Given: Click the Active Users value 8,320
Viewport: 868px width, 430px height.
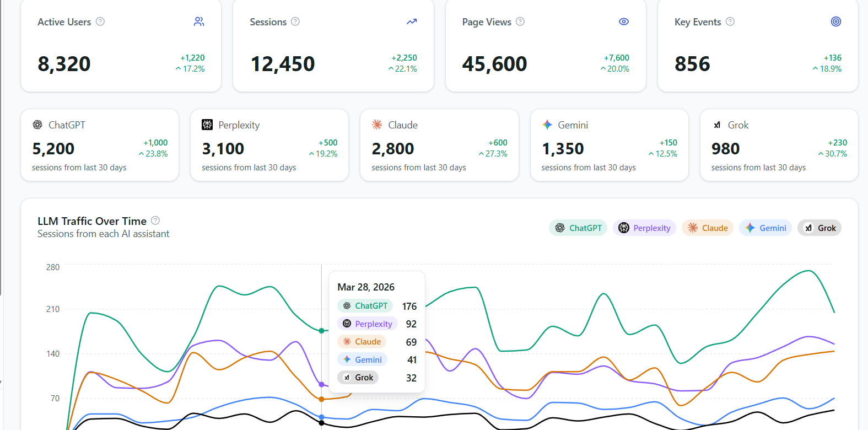Looking at the screenshot, I should (64, 64).
